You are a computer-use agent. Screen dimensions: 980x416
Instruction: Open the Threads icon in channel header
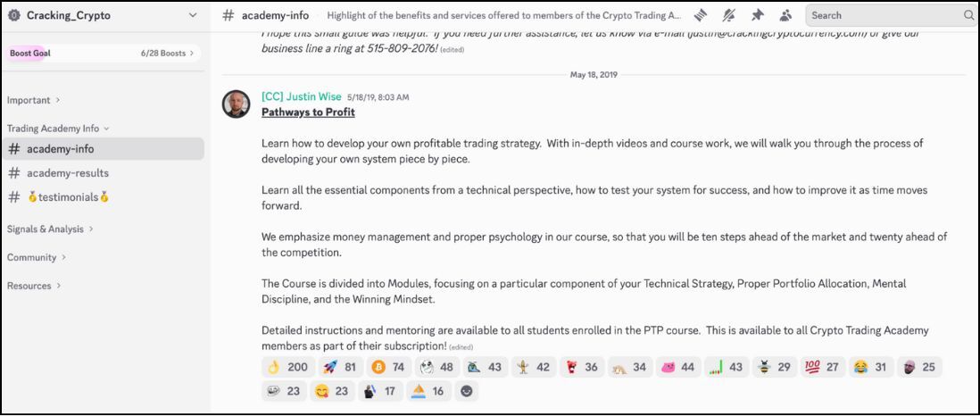[x=702, y=15]
